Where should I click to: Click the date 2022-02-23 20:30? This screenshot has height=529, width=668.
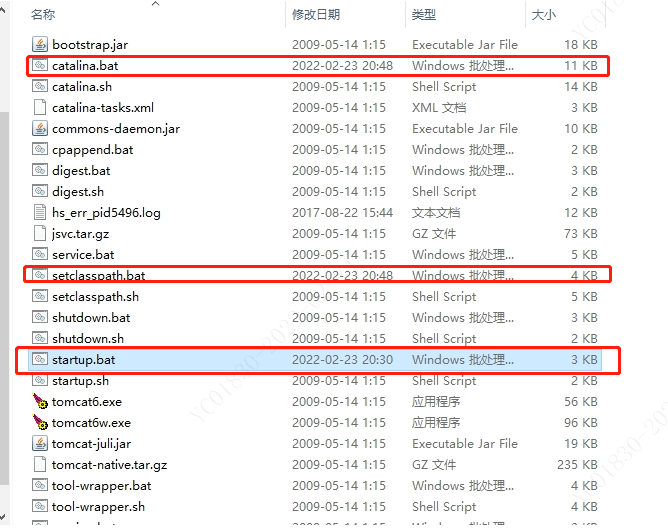coord(342,359)
